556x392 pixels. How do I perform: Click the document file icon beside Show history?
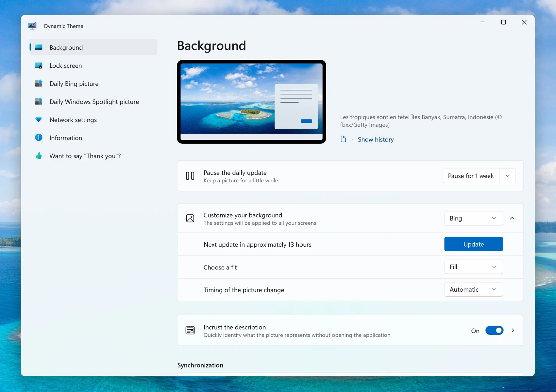(343, 139)
